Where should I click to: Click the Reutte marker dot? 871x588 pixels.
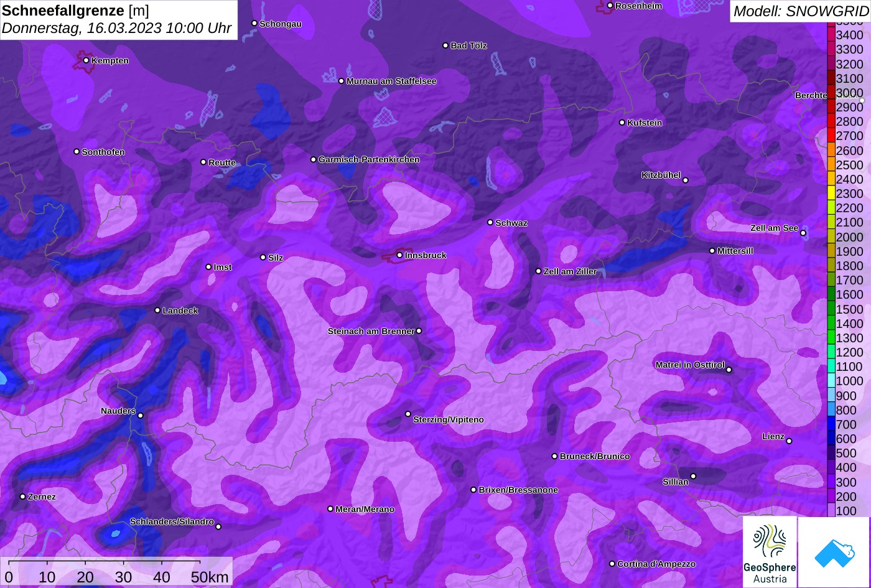click(x=203, y=162)
